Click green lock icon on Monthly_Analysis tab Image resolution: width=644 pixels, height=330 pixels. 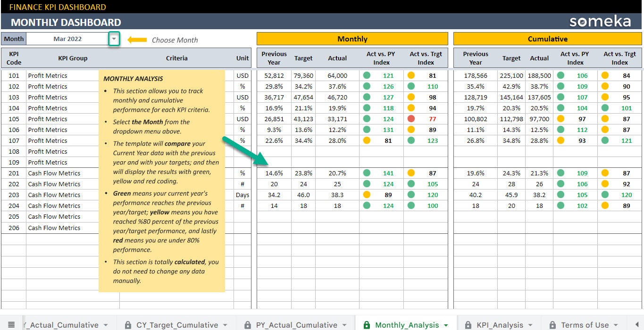[367, 325]
